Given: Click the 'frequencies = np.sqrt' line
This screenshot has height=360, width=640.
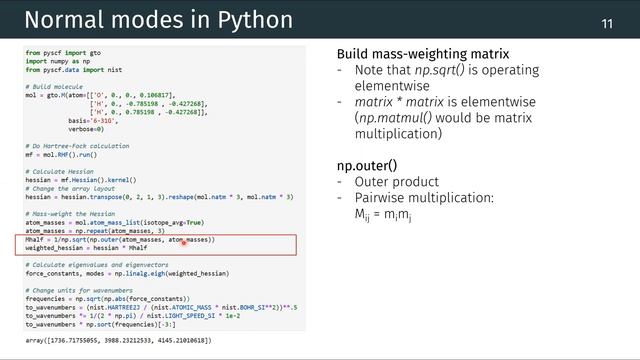Looking at the screenshot, I should [x=107, y=299].
